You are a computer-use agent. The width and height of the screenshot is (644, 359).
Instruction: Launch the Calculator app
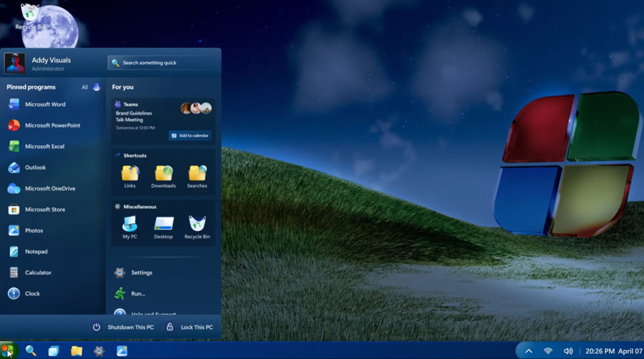point(38,272)
